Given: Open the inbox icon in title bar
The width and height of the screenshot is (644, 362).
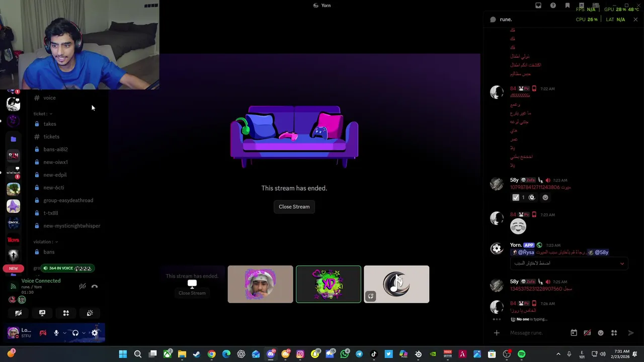Looking at the screenshot, I should point(538,6).
